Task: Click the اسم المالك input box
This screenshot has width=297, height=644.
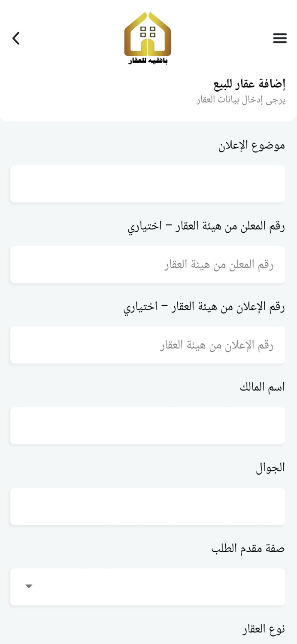Action: (x=148, y=425)
